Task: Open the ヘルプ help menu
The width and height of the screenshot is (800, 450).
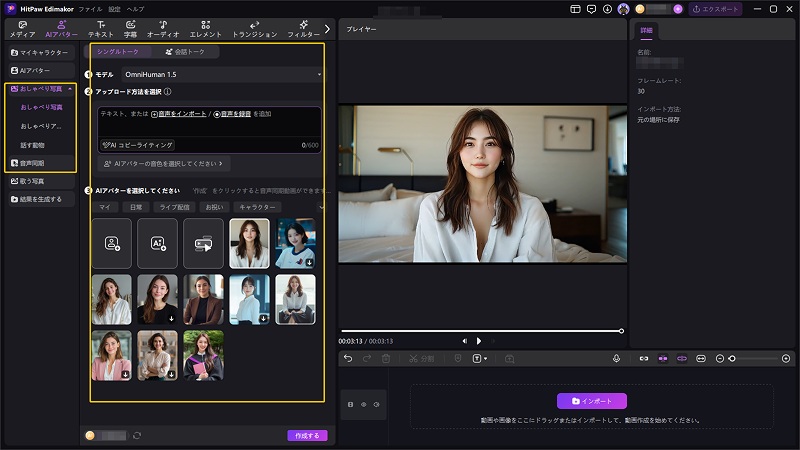Action: click(x=136, y=9)
